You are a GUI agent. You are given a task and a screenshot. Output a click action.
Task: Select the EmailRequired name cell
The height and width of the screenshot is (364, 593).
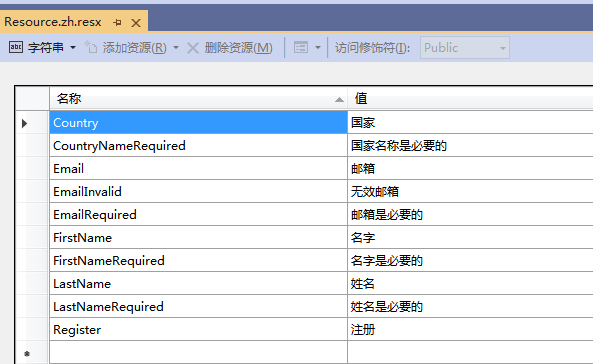click(x=198, y=215)
